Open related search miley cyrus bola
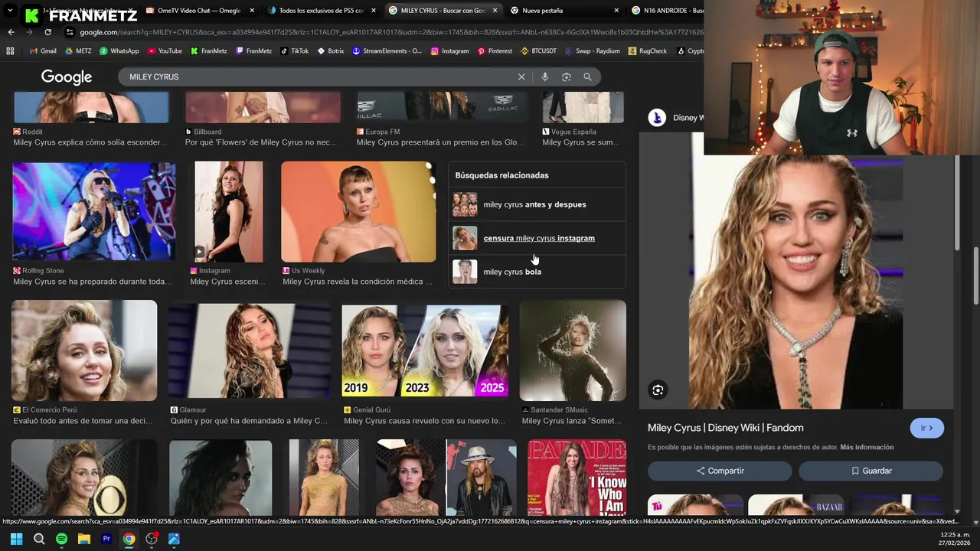 (x=537, y=272)
